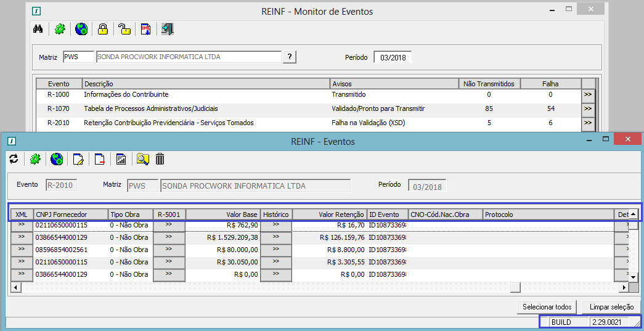The image size is (644, 331).
Task: Click the XML download icon
Action: point(146,29)
